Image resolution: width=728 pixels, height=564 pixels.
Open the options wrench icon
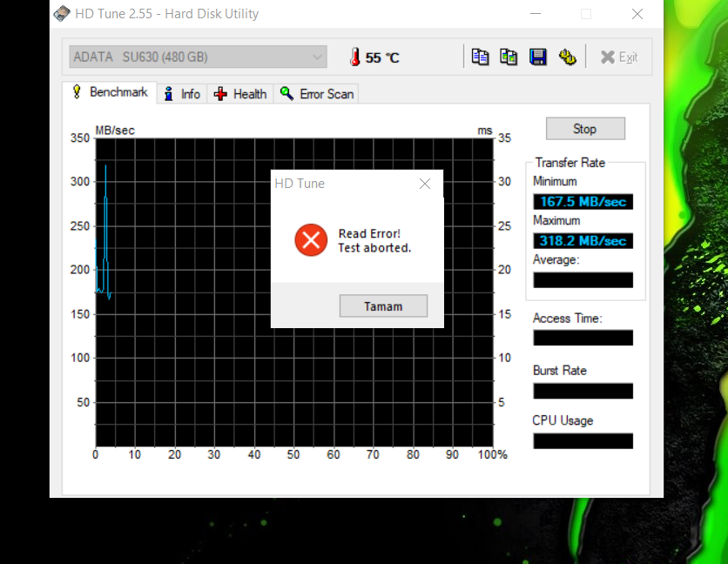(567, 57)
